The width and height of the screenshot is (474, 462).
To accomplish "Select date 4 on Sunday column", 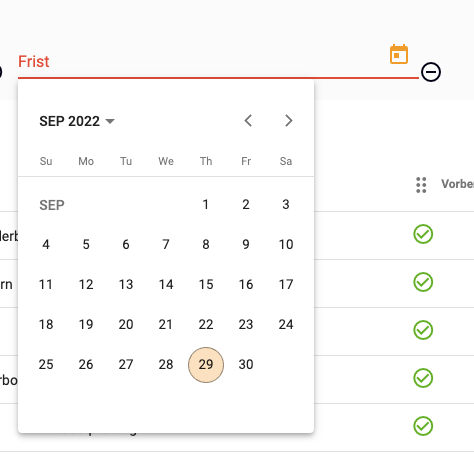I will point(46,245).
